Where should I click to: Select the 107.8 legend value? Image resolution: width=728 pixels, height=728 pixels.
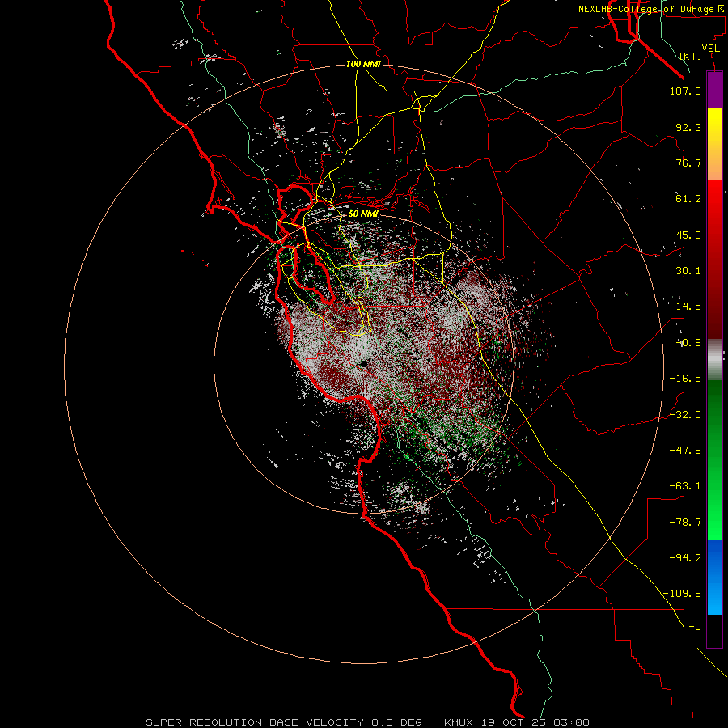(685, 91)
